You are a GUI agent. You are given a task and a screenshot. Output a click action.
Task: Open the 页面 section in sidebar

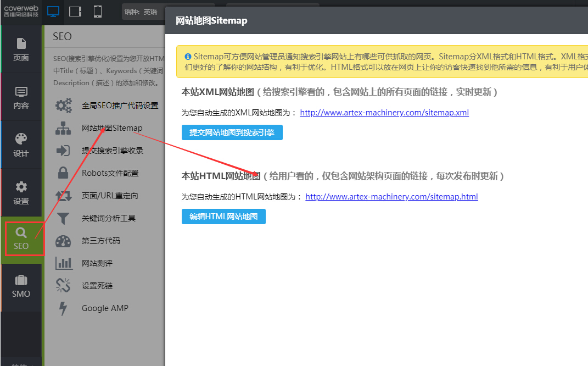(21, 49)
